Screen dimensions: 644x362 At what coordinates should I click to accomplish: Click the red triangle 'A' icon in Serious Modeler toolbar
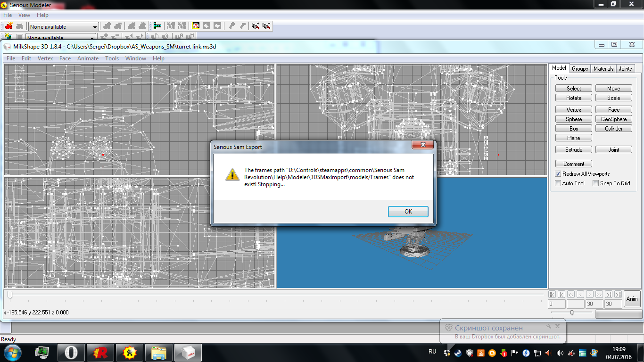coord(195,26)
